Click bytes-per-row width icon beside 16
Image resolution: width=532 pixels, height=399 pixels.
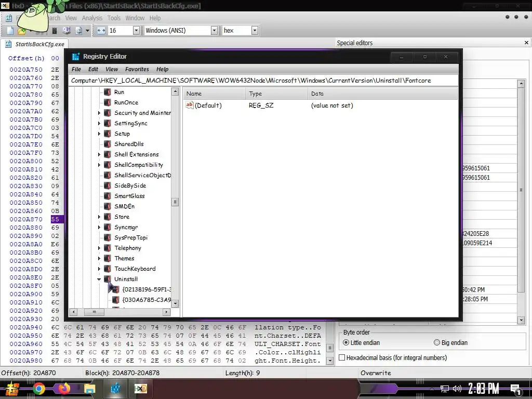(x=101, y=31)
